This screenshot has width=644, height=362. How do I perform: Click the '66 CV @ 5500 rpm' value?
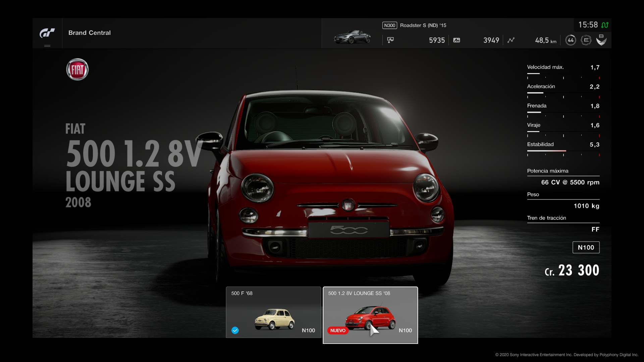click(570, 182)
